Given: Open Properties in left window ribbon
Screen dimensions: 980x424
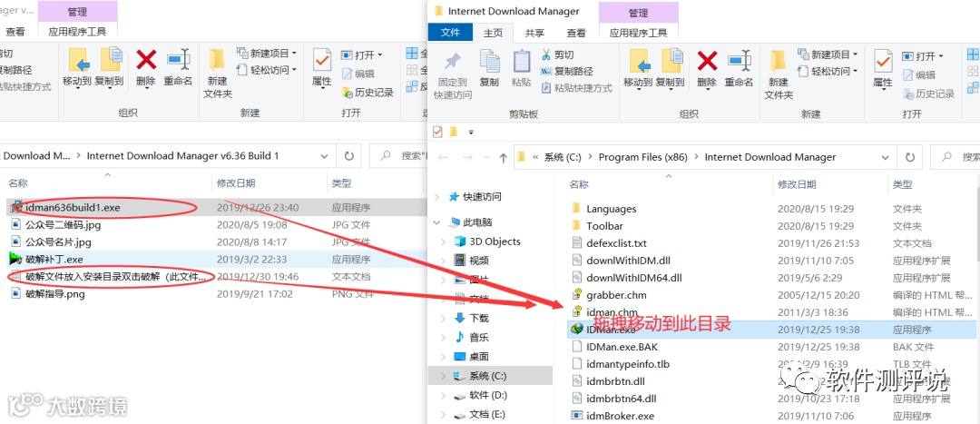Looking at the screenshot, I should [x=321, y=67].
